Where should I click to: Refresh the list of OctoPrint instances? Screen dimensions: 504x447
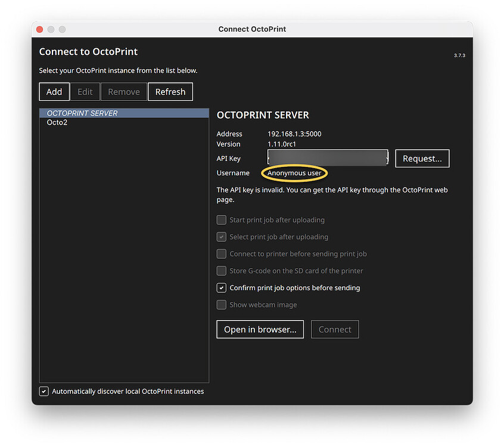click(170, 91)
